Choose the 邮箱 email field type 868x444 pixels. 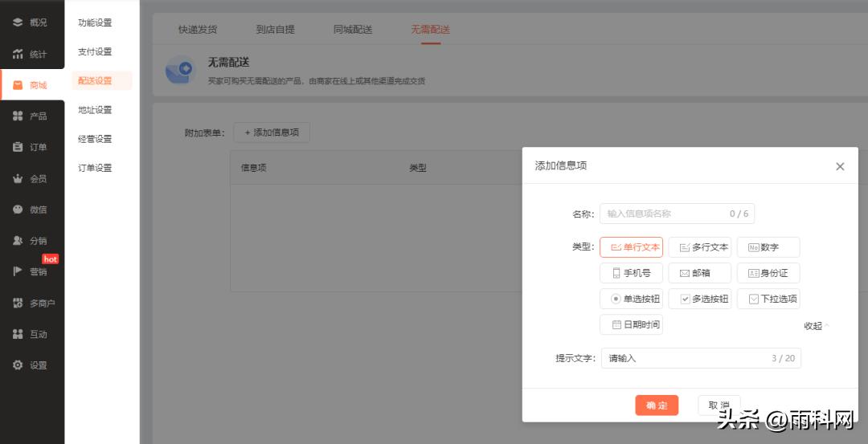tap(700, 273)
